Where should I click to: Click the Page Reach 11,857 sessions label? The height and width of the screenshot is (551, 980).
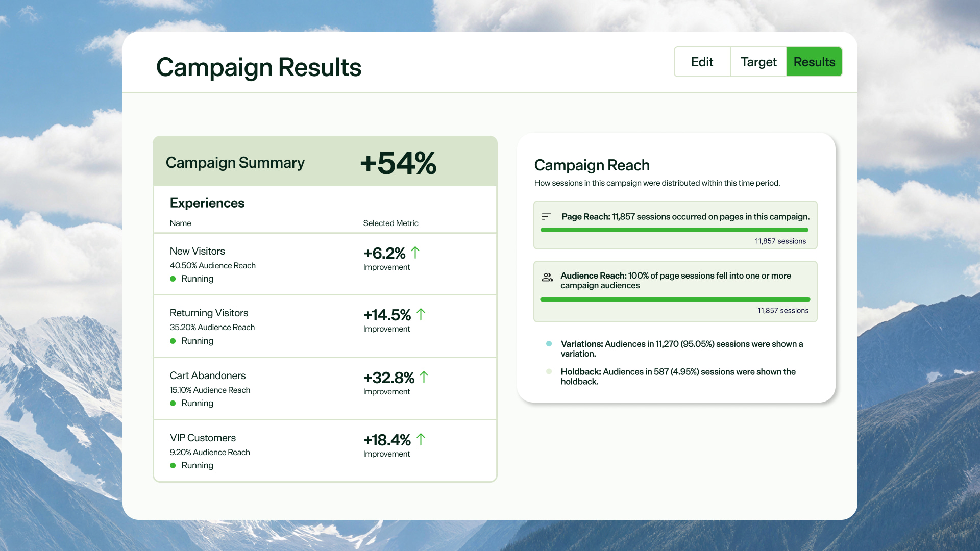point(780,241)
